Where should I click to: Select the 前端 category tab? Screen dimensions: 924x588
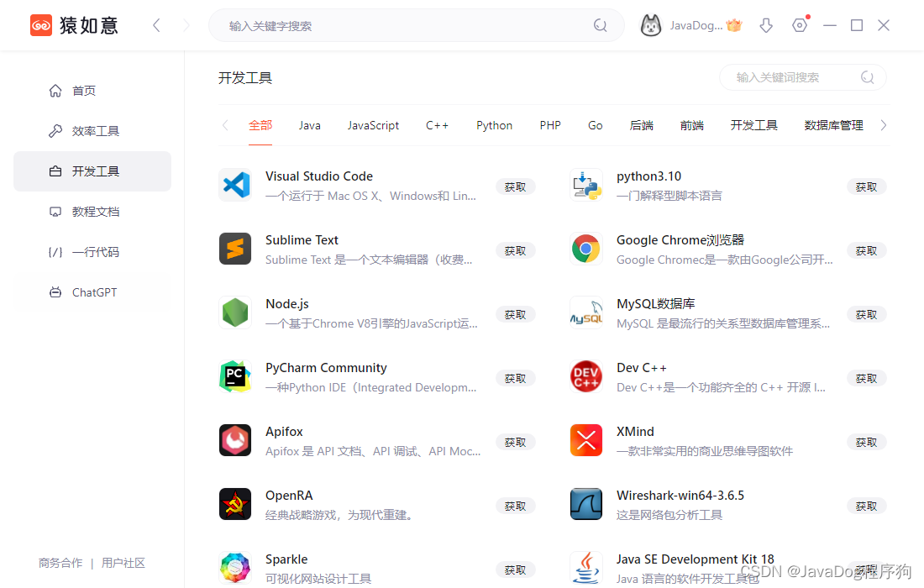click(x=692, y=125)
